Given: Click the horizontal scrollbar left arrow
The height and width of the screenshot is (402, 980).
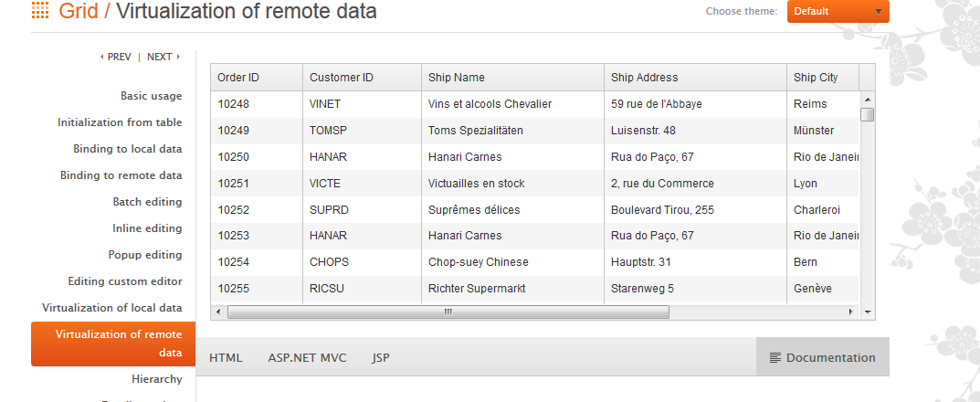Looking at the screenshot, I should pyautogui.click(x=219, y=312).
